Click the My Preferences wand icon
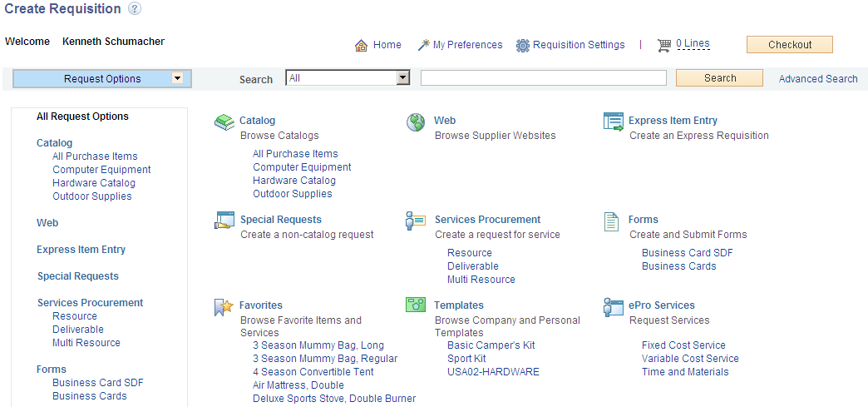The width and height of the screenshot is (868, 407). coord(423,45)
